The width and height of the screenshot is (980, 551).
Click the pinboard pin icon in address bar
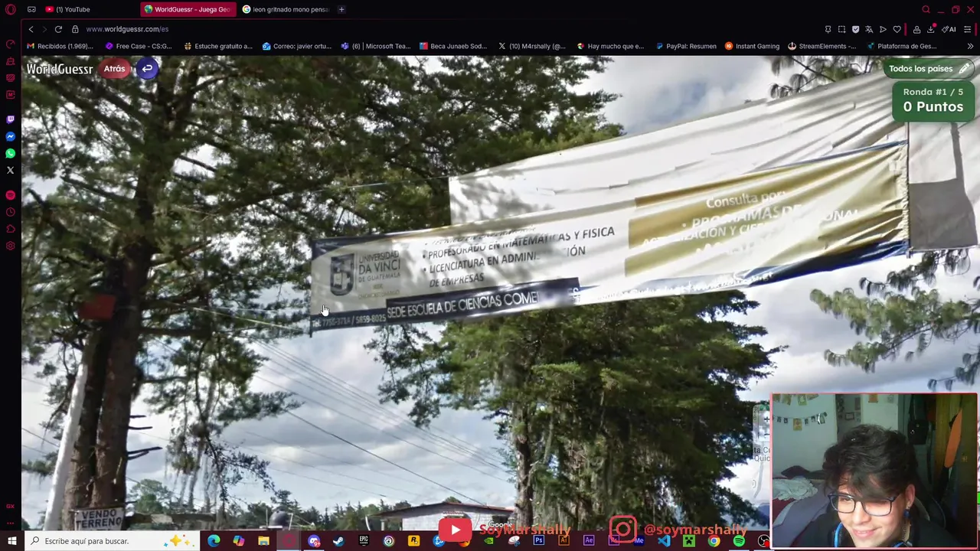pos(828,29)
